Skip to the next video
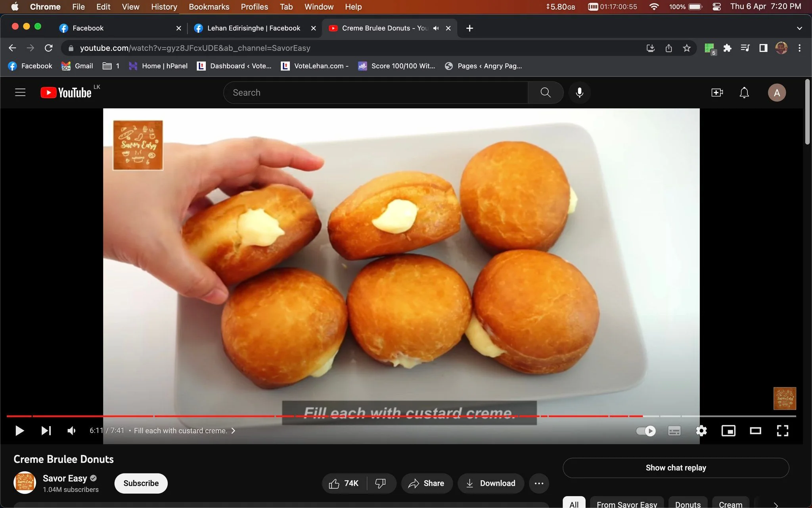812x508 pixels. coord(46,431)
